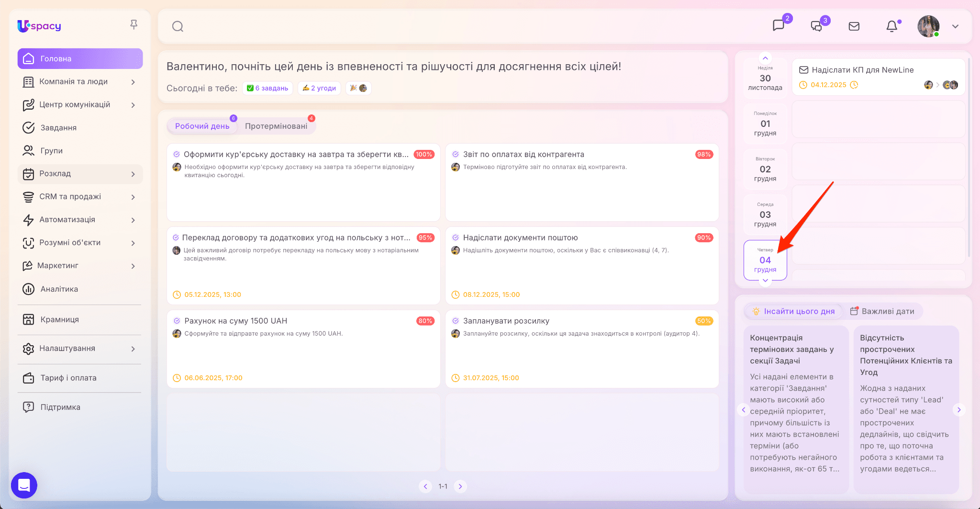Open Тариф і оплата in the sidebar
The image size is (980, 509).
coord(80,378)
